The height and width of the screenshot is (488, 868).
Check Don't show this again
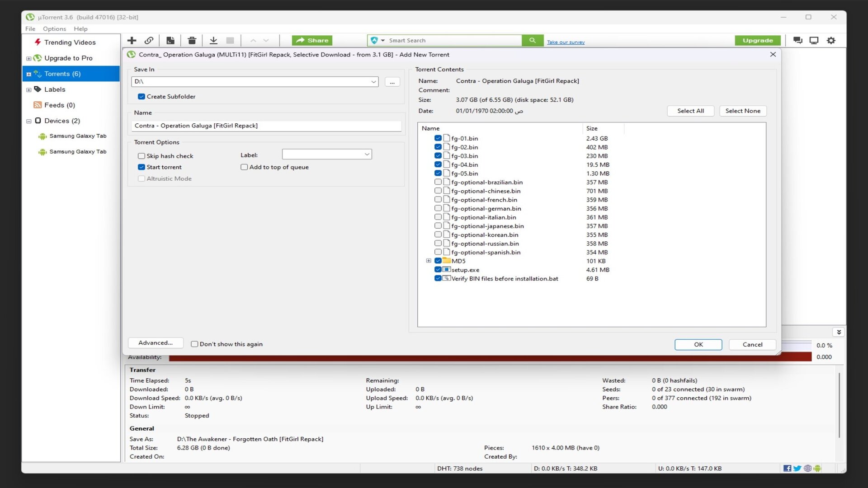pos(194,344)
